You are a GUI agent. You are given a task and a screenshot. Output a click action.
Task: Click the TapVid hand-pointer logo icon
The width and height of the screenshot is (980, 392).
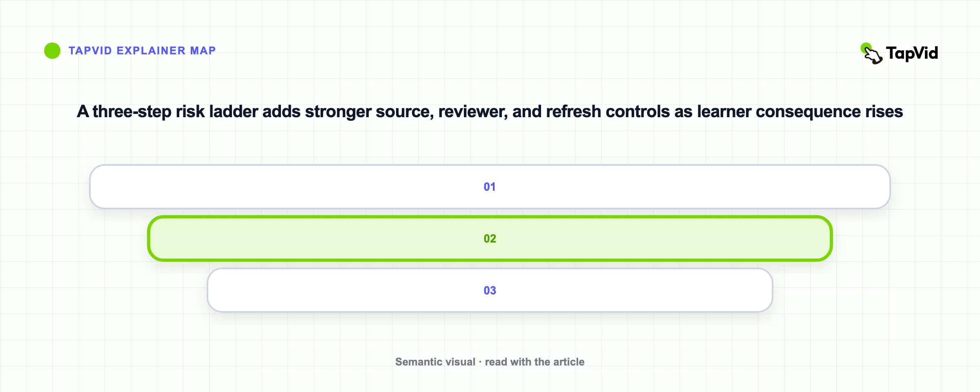(872, 54)
